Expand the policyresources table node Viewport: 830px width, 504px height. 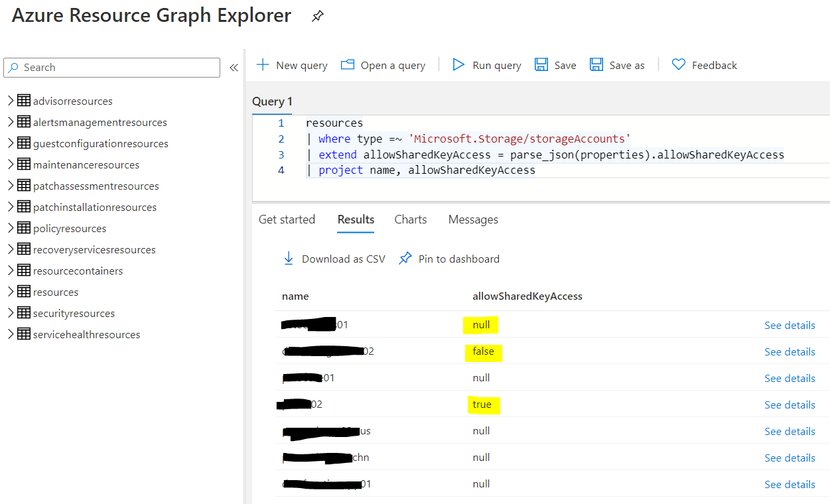[11, 228]
